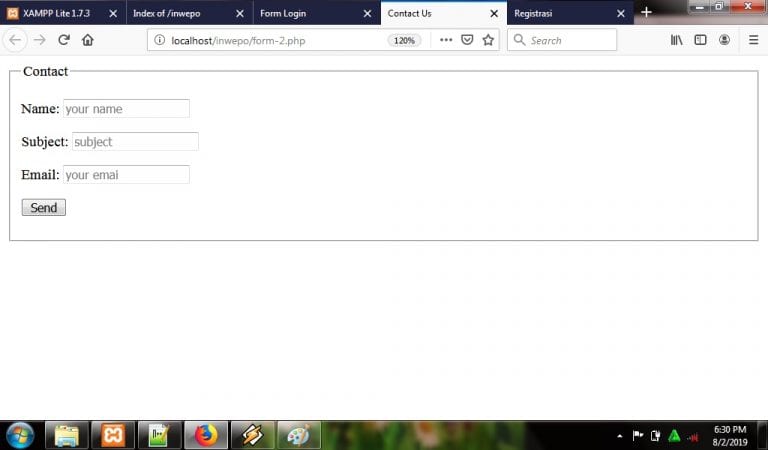This screenshot has height=450, width=768.
Task: Restore down the Firefox window
Action: tap(719, 7)
